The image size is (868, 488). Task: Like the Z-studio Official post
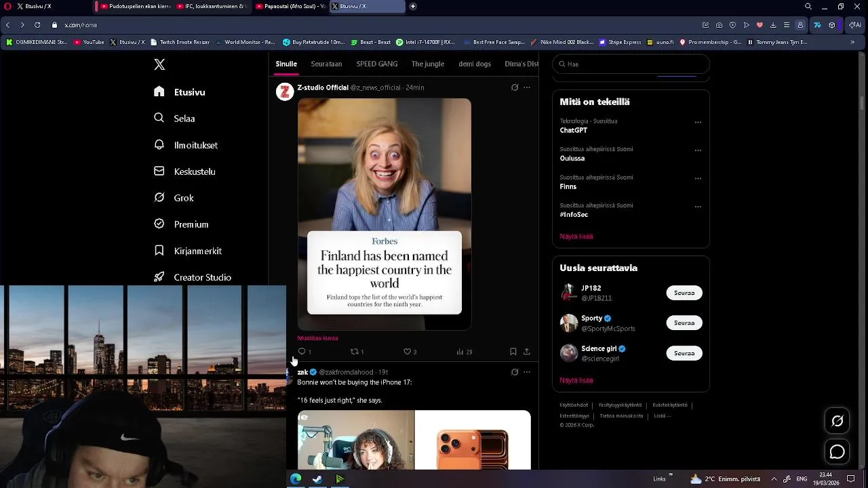pos(407,352)
